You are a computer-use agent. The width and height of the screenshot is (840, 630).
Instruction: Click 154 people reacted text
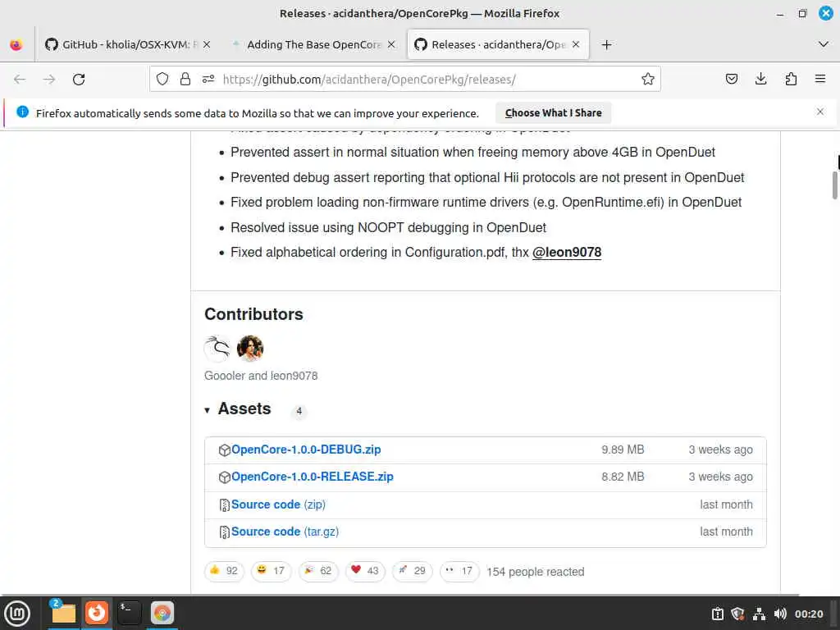[x=535, y=572]
